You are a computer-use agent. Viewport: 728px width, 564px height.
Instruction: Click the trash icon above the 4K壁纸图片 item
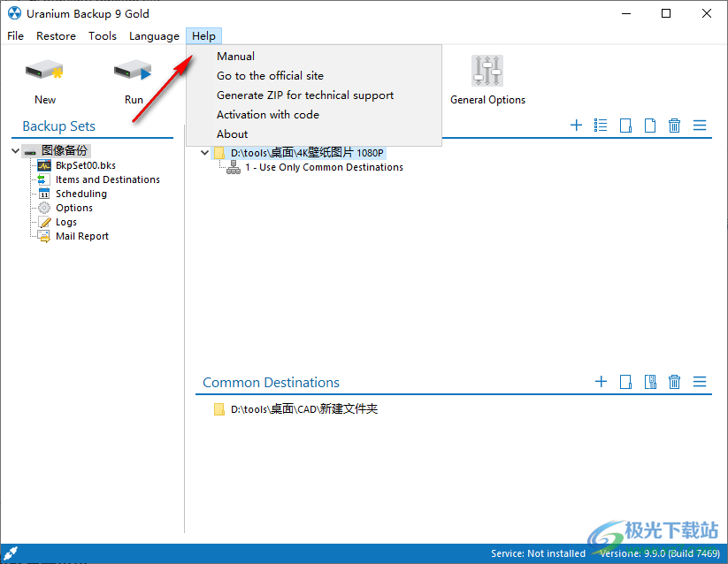(x=675, y=126)
